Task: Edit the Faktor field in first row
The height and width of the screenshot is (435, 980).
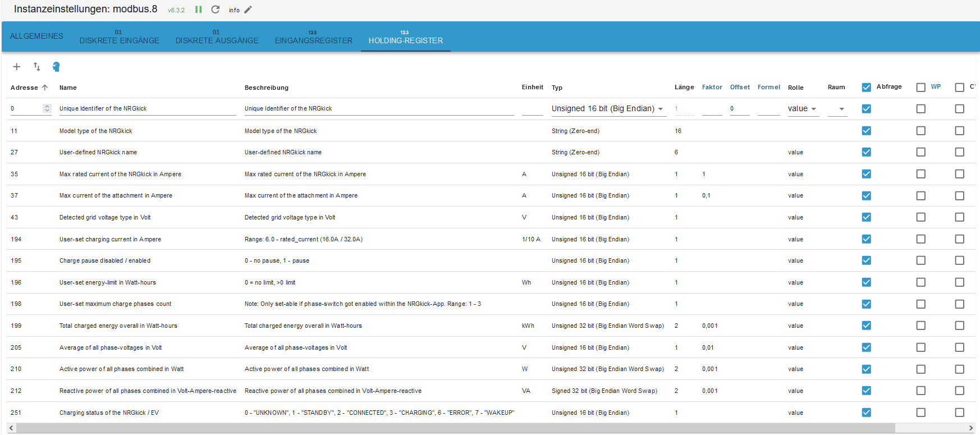Action: 712,109
